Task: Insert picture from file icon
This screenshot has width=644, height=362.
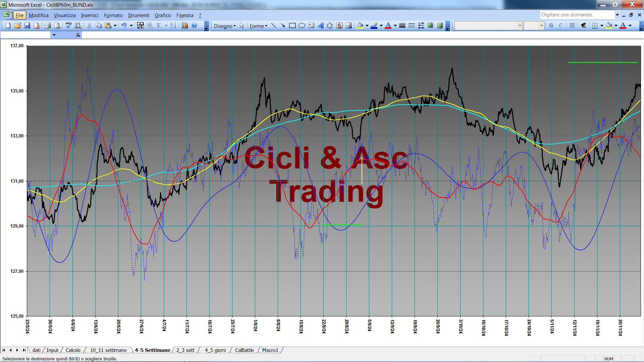Action: (349, 26)
